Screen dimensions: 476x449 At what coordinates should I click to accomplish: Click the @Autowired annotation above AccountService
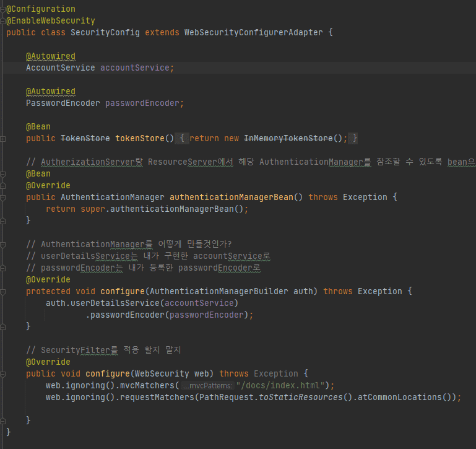tap(51, 56)
